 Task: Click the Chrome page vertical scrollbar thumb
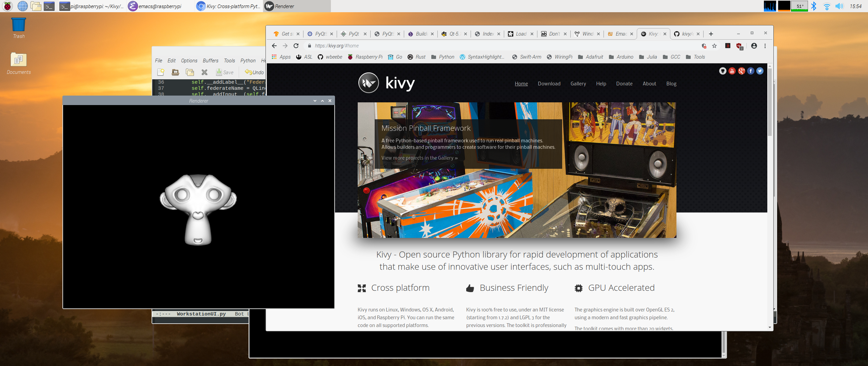pyautogui.click(x=770, y=102)
